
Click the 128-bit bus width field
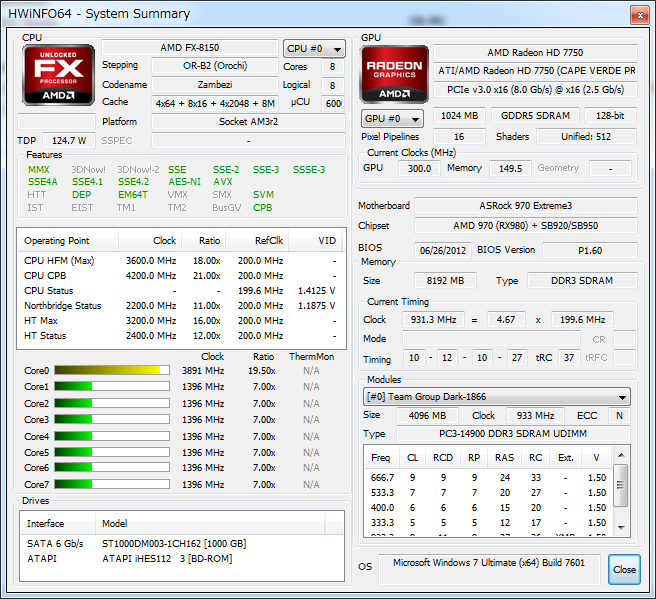(610, 115)
